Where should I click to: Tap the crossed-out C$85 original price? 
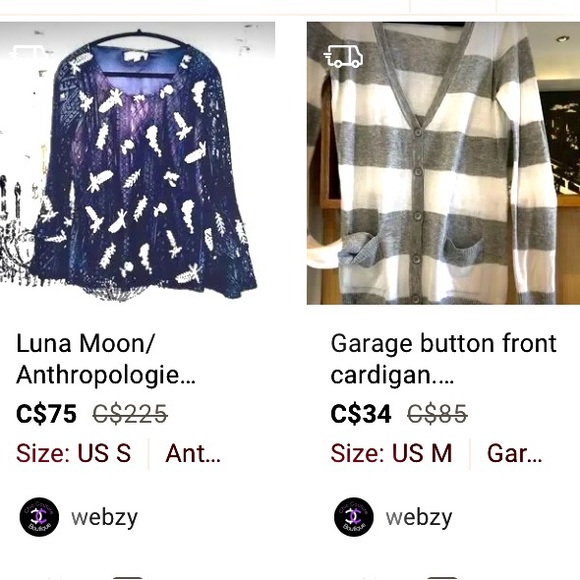click(437, 414)
